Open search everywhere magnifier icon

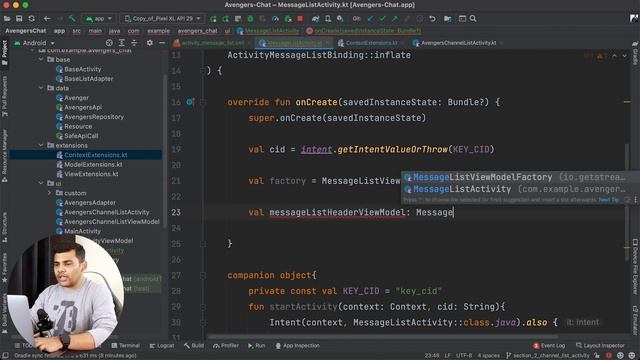pos(473,19)
